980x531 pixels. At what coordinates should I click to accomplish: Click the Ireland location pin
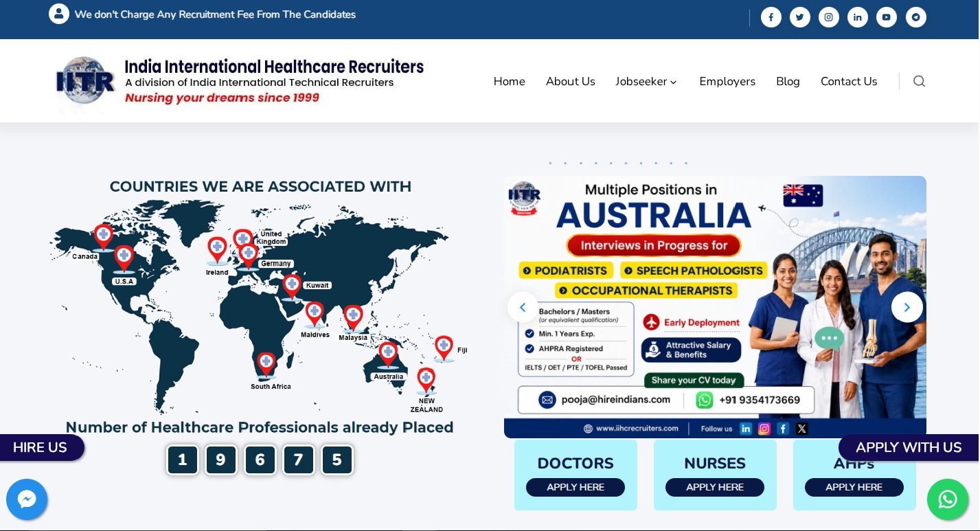coord(217,251)
